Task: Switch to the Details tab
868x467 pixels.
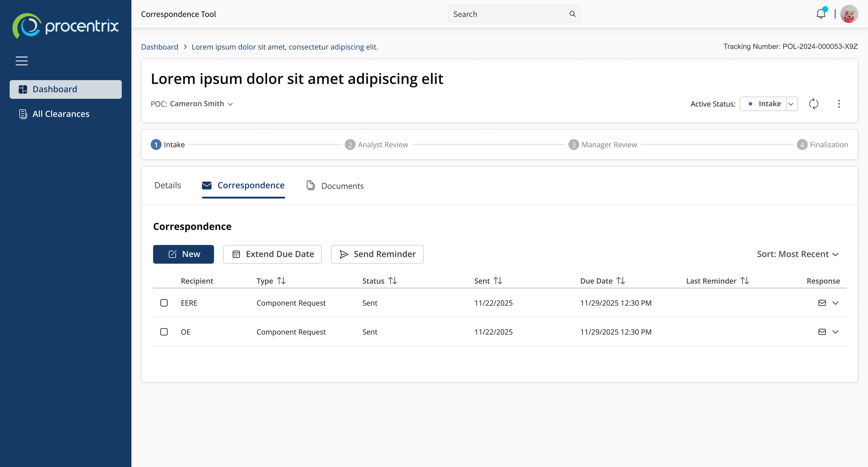Action: tap(168, 186)
